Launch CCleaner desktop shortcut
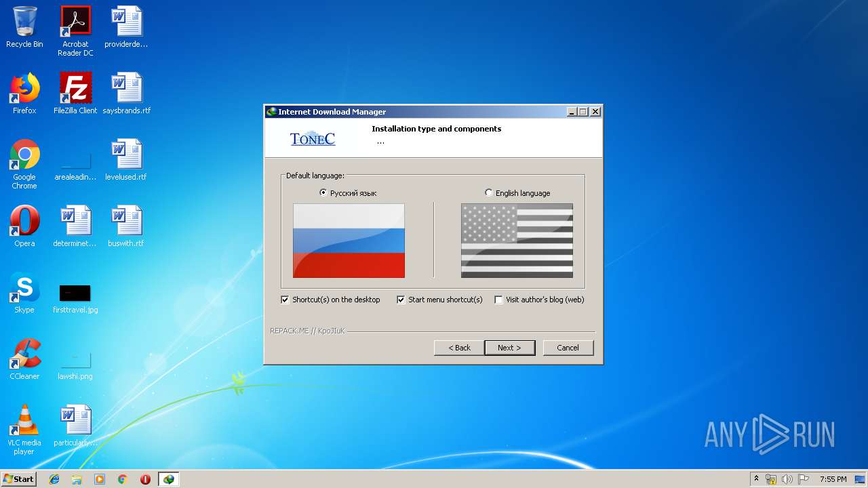The height and width of the screenshot is (488, 868). (x=24, y=359)
